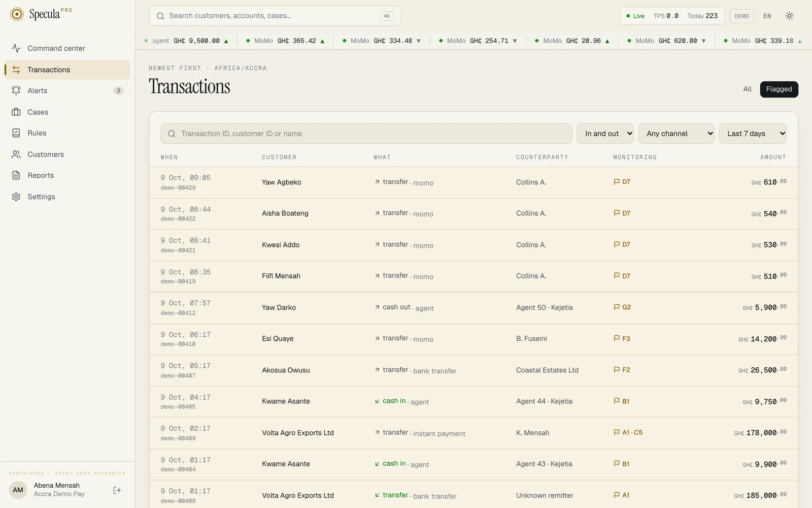Viewport: 812px width, 508px height.
Task: Click outgoing arrow icon in Yaw Agbeko row
Action: coord(377,182)
